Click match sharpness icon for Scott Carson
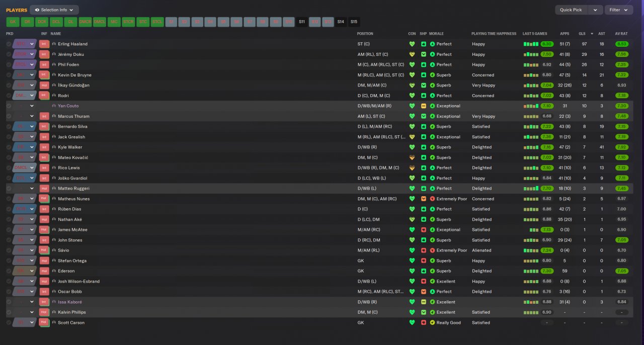Image resolution: width=644 pixels, height=345 pixels. click(x=424, y=322)
